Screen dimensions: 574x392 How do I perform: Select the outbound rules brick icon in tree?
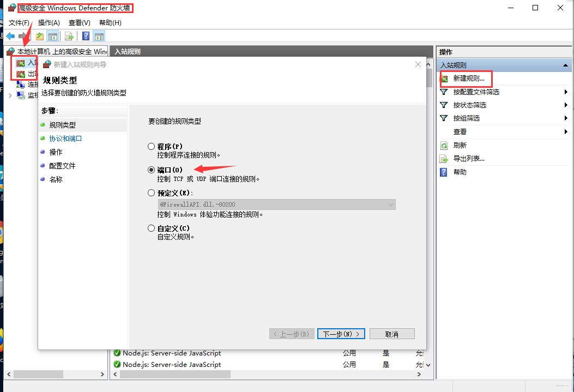pos(21,74)
